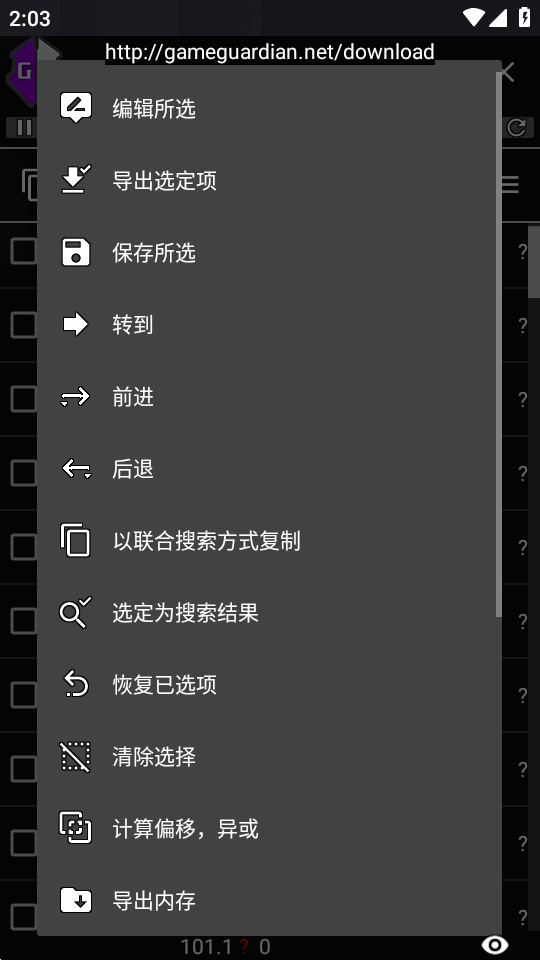
Task: Click the copy as group search icon
Action: point(76,541)
